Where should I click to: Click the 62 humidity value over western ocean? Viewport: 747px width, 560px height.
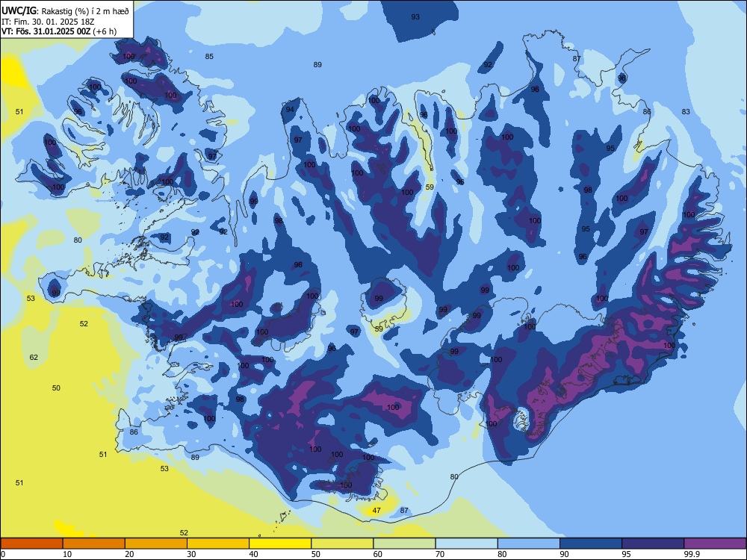(x=34, y=357)
